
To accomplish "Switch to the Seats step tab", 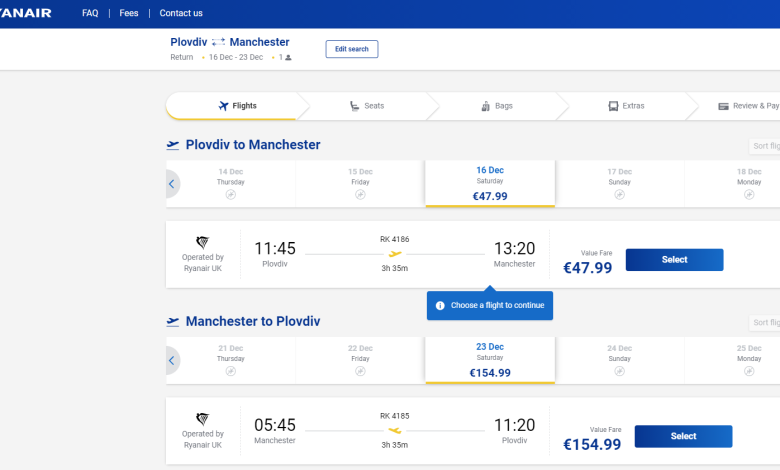I will pos(367,106).
